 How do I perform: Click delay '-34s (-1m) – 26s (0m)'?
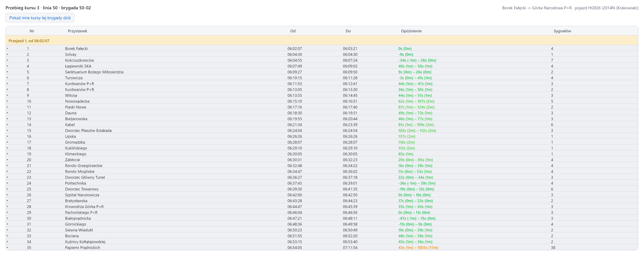(x=417, y=60)
